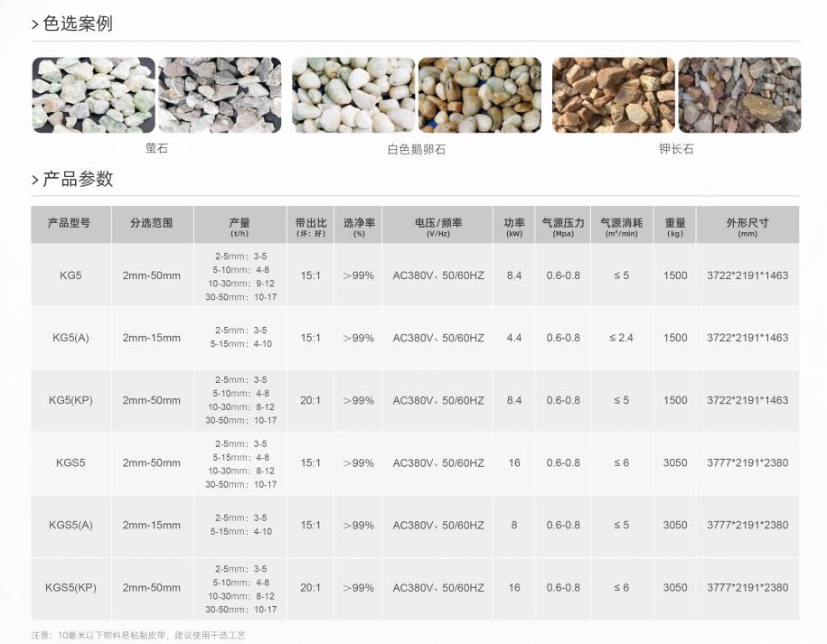Click the 分选范围 column header
The width and height of the screenshot is (827, 644).
click(153, 225)
